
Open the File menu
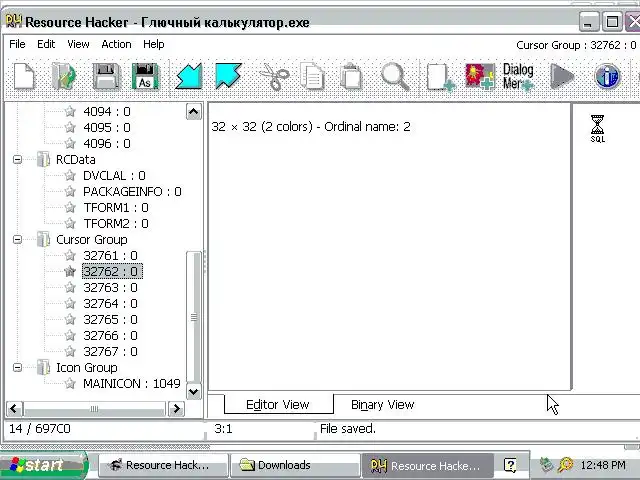coord(17,44)
